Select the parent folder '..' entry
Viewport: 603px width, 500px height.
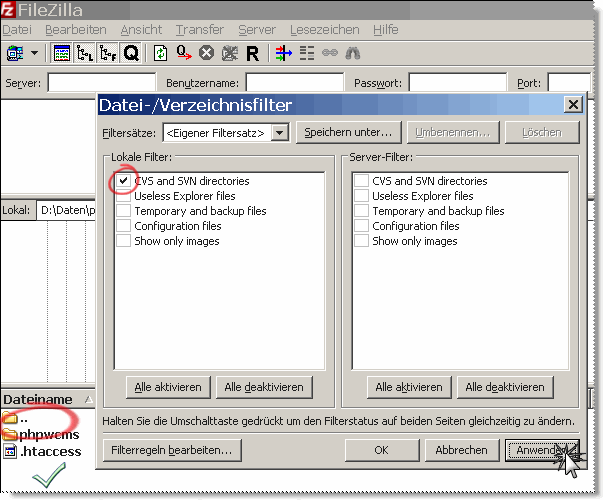[x=15, y=418]
